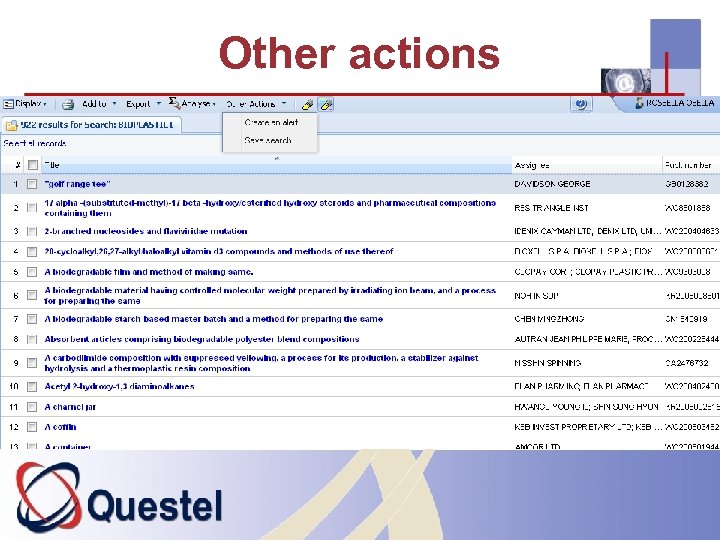Open 20-cycloalkyl vitamin d3 compounds link
The image size is (720, 540).
[219, 252]
